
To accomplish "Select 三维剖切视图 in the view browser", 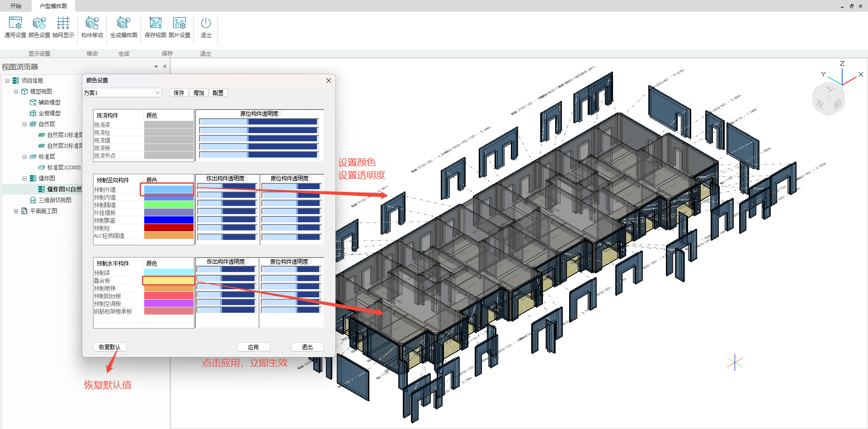I will (x=55, y=200).
